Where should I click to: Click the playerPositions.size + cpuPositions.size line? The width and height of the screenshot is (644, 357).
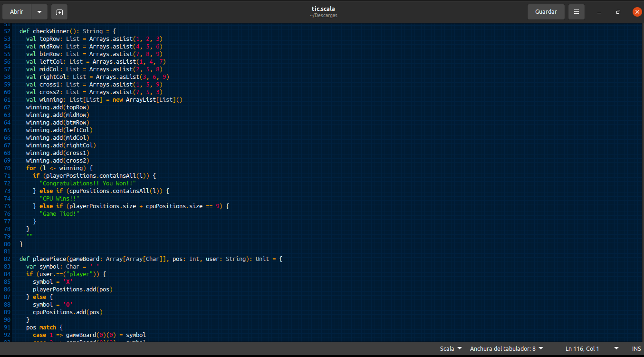pos(131,206)
